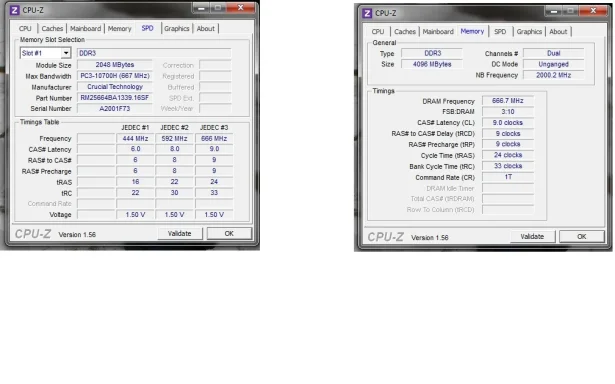
Task: Click the Crucial Technology manufacturer value
Action: [115, 87]
